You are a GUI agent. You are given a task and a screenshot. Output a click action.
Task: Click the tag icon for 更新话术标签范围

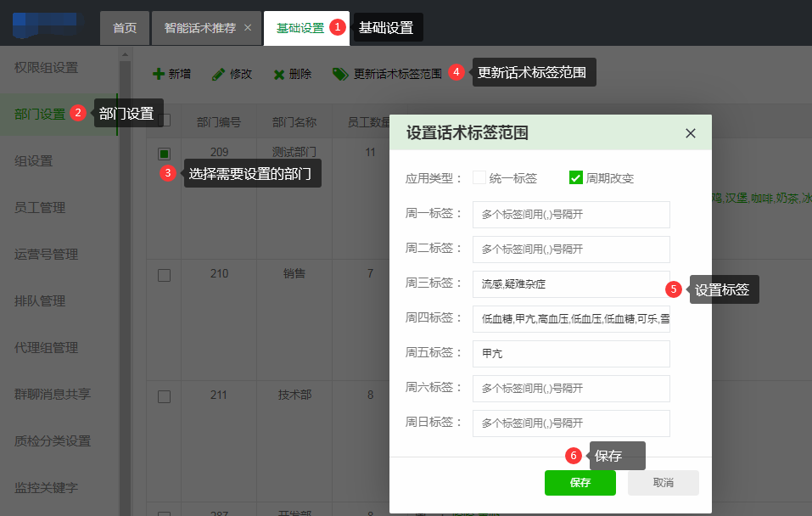340,75
